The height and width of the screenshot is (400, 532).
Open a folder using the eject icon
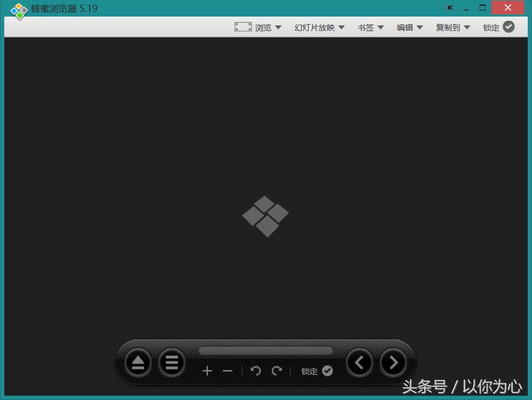tap(138, 362)
